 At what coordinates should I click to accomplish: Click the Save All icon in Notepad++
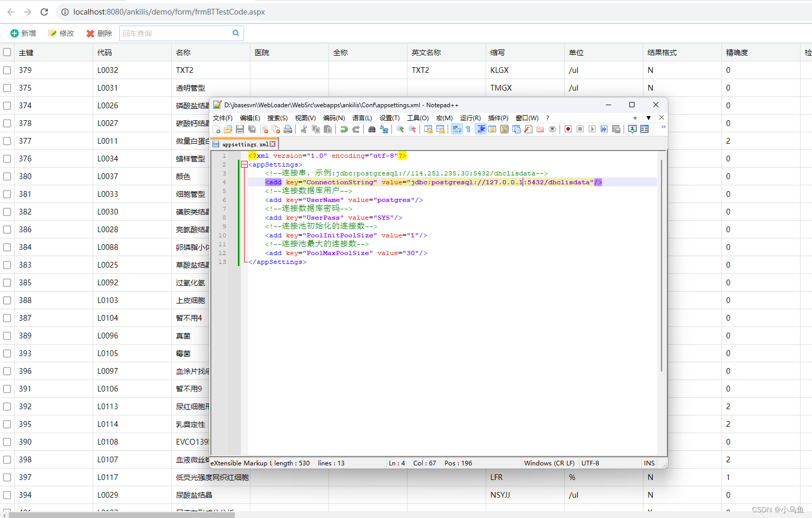point(252,129)
